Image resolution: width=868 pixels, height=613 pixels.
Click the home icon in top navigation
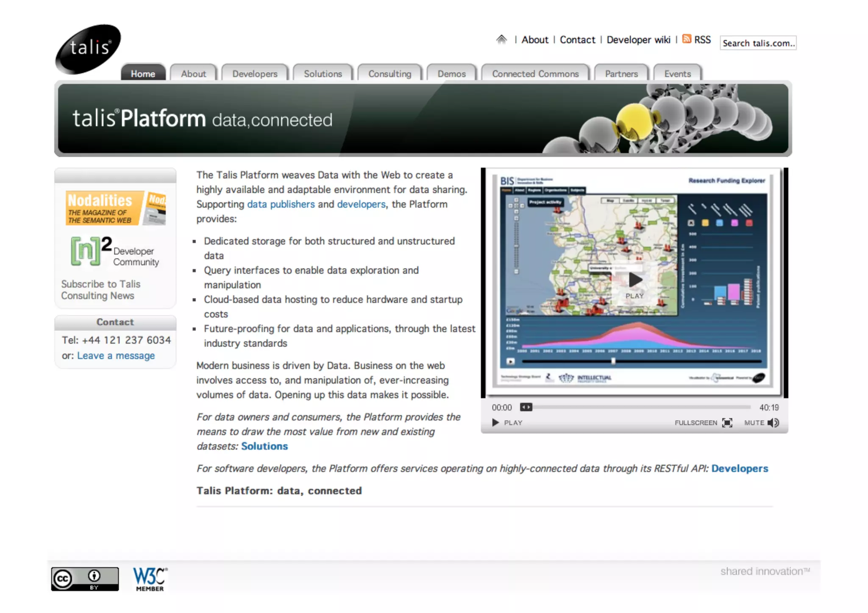[501, 39]
